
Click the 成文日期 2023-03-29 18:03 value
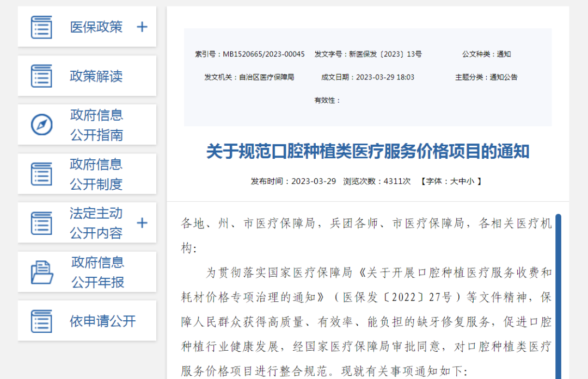(385, 78)
